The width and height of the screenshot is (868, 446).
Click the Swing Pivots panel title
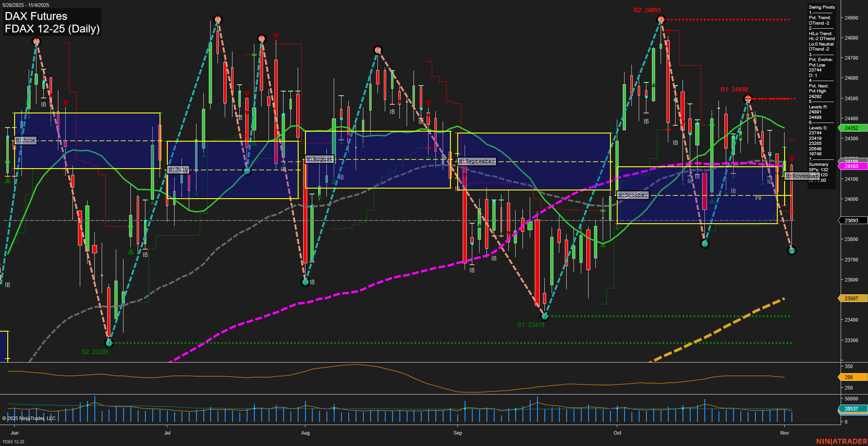[x=821, y=7]
